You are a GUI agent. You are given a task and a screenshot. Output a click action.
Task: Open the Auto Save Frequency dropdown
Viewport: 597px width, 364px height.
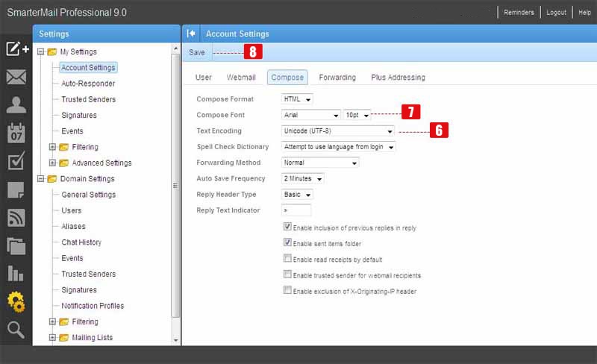[x=303, y=178]
